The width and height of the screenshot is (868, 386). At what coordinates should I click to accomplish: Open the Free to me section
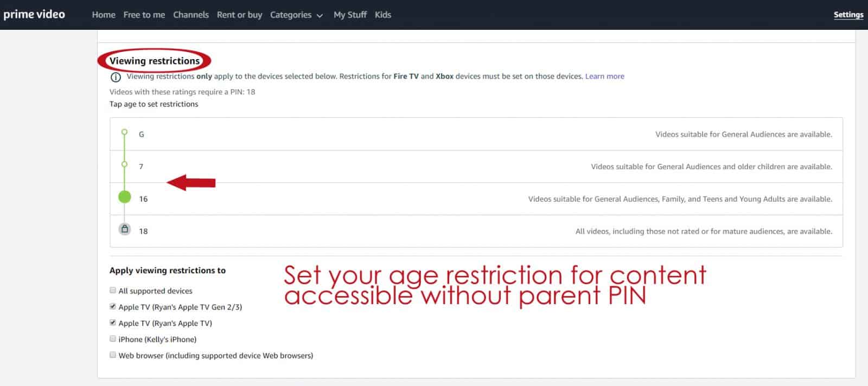point(144,15)
